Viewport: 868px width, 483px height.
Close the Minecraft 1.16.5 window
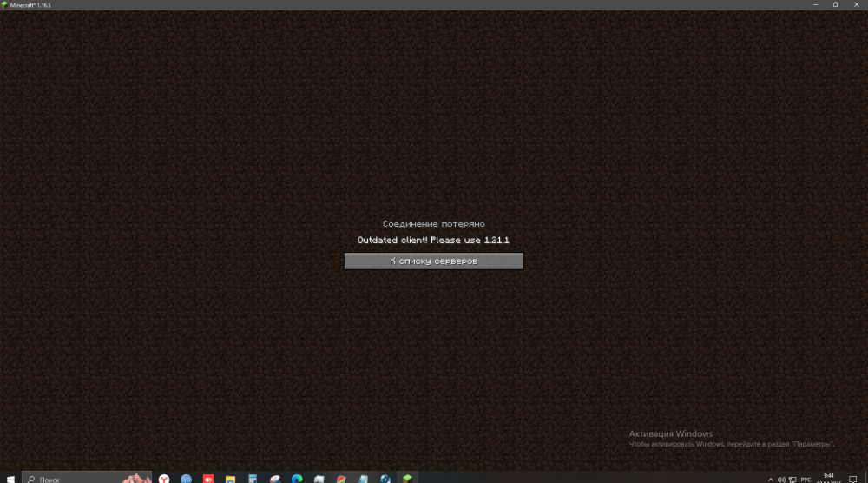(857, 5)
